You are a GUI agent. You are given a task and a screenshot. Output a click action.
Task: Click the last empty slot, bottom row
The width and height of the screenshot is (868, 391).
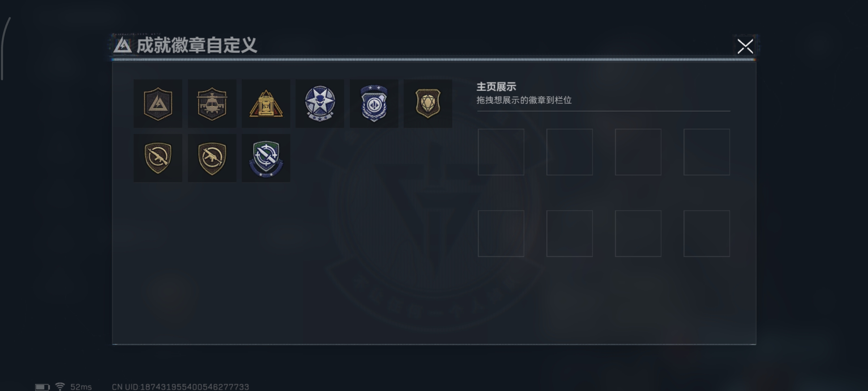(707, 234)
